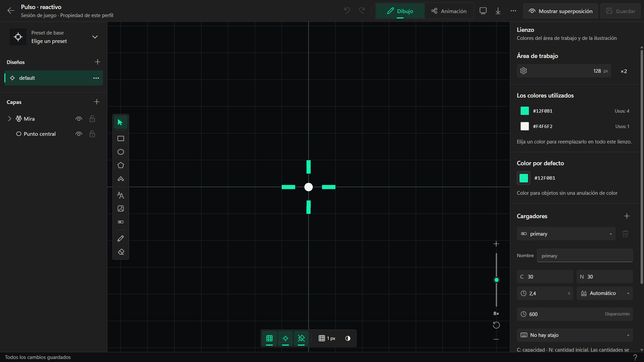Open the No hay atajo shortcut dropdown
This screenshot has width=644, height=362.
coord(575,335)
